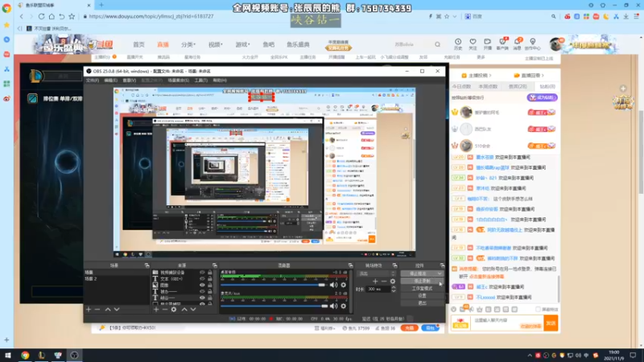Image resolution: width=644 pixels, height=362 pixels.
Task: Open Douyu video dropdown in nav
Action: click(215, 44)
